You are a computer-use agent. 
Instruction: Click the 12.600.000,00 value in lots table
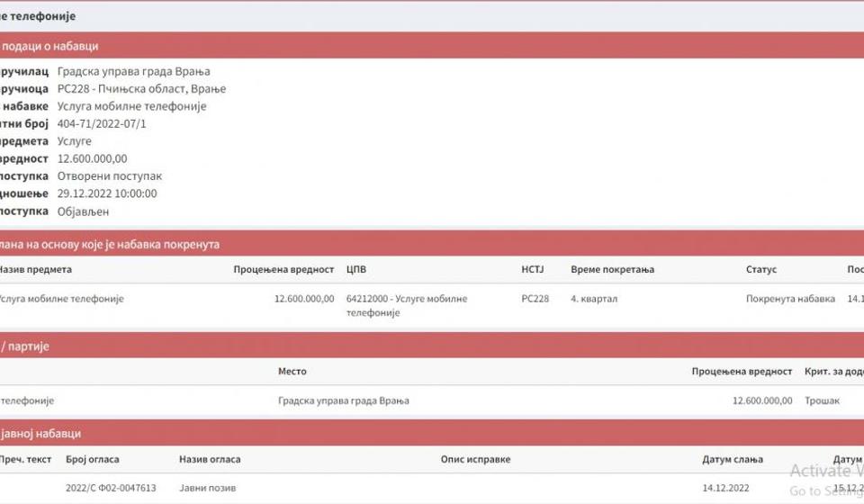tap(762, 400)
